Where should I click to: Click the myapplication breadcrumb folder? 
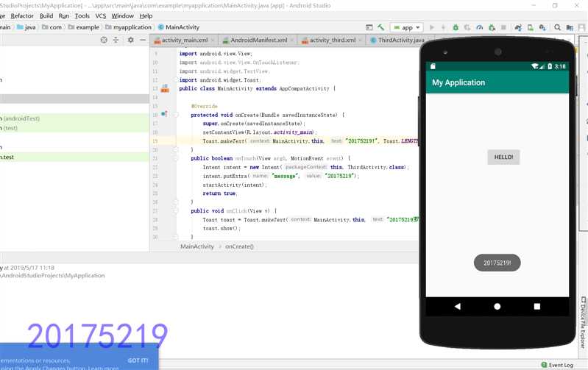tap(128, 27)
